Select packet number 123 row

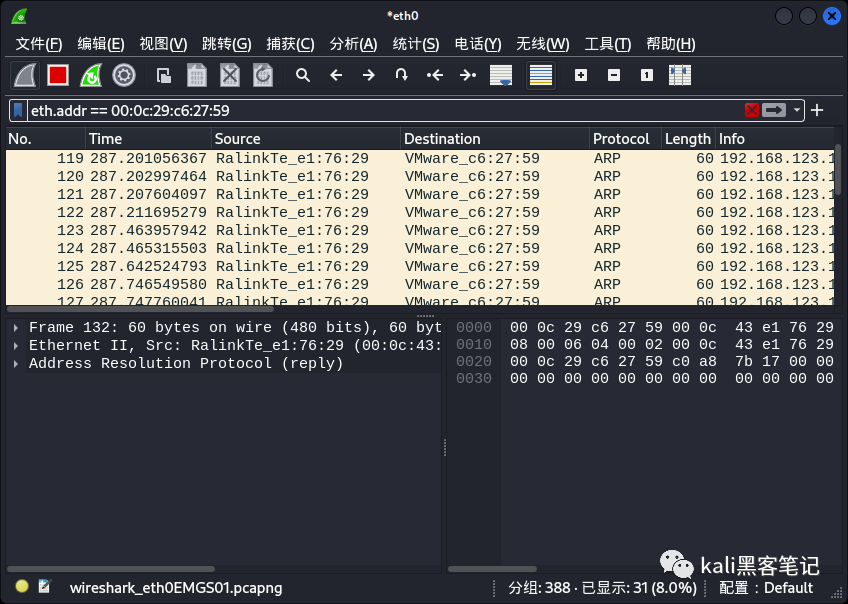point(420,230)
